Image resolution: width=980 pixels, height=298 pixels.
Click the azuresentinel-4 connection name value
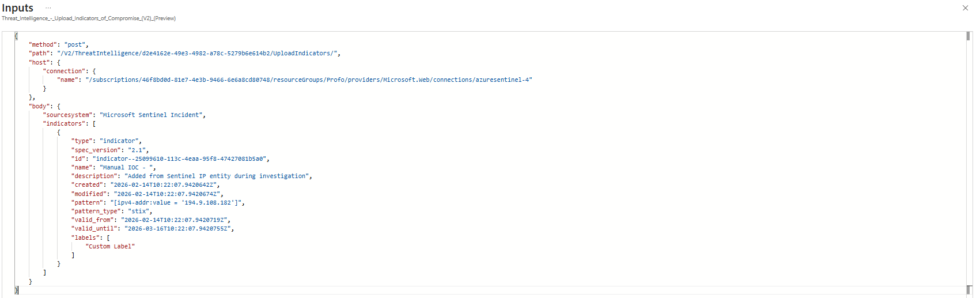(309, 80)
